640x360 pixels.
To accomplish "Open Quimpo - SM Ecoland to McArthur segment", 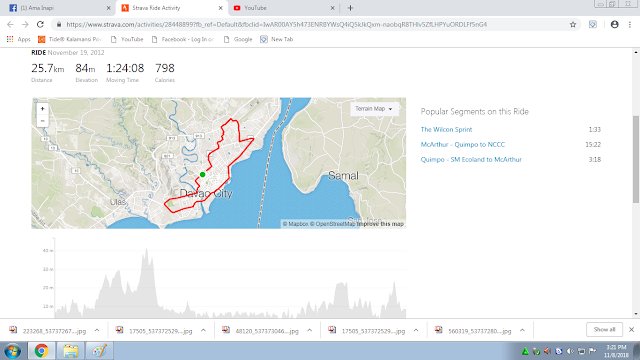I will point(471,160).
